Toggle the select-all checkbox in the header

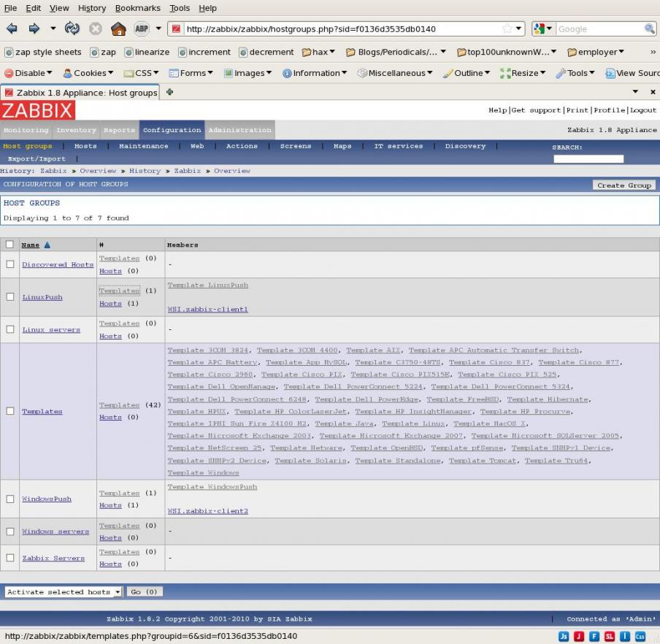point(10,245)
